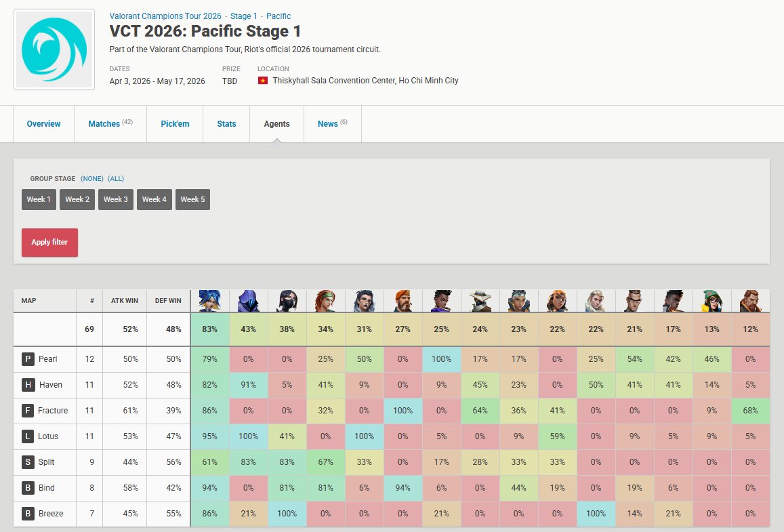Image resolution: width=784 pixels, height=532 pixels.
Task: Click the Fade agent icon above 31%
Action: pyautogui.click(x=364, y=300)
